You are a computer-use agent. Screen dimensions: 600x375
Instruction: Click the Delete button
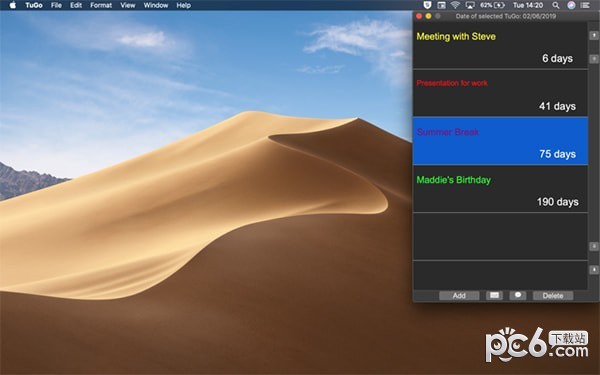(x=553, y=295)
